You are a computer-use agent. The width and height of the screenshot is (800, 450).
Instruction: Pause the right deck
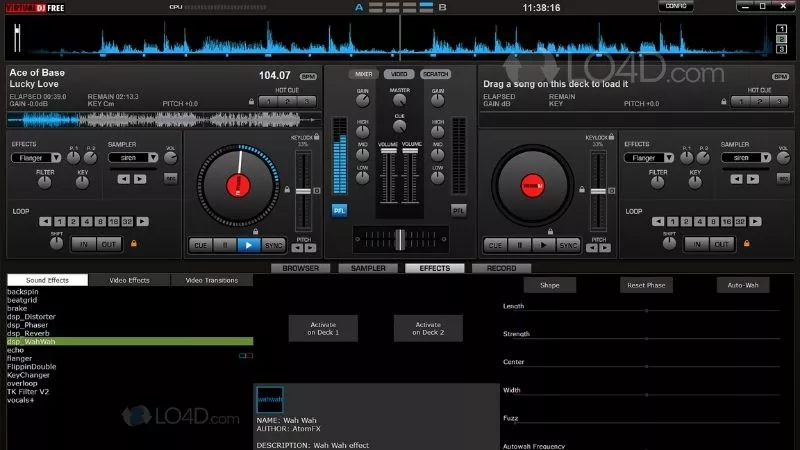click(x=520, y=245)
